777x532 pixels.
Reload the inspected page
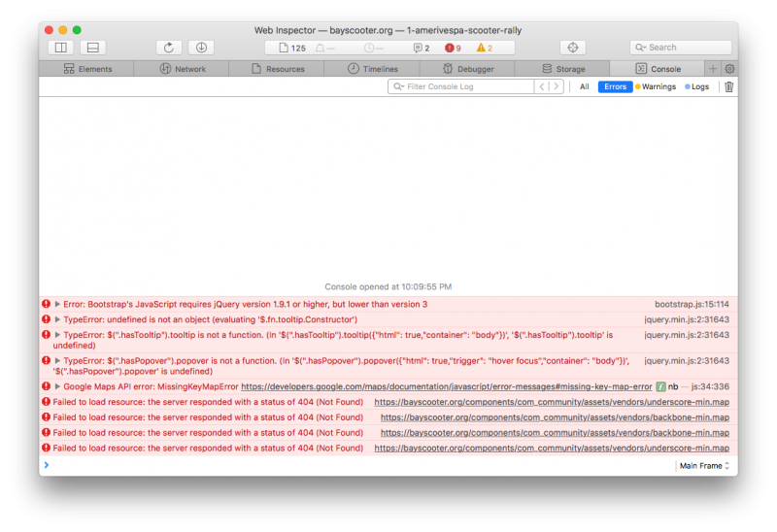coord(169,48)
